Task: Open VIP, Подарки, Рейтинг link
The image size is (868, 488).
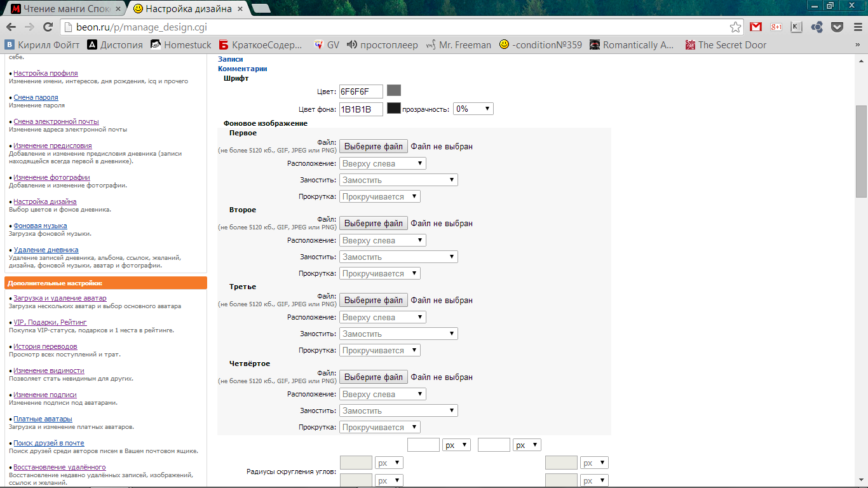Action: (x=50, y=322)
